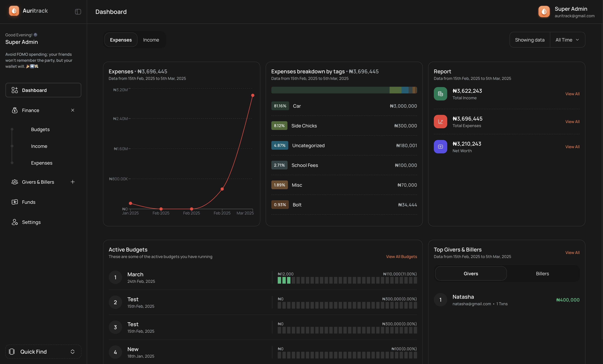Select the Billers toggle option
603x364 pixels.
pos(542,273)
